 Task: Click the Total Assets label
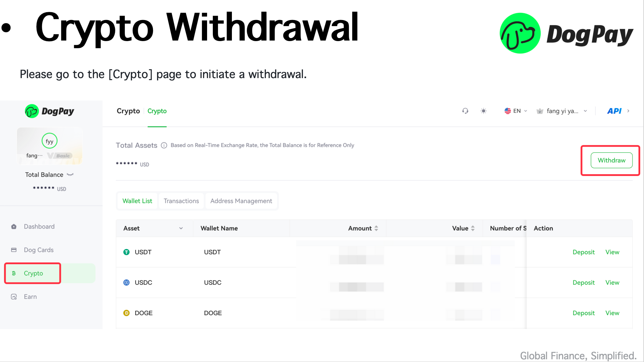[136, 145]
